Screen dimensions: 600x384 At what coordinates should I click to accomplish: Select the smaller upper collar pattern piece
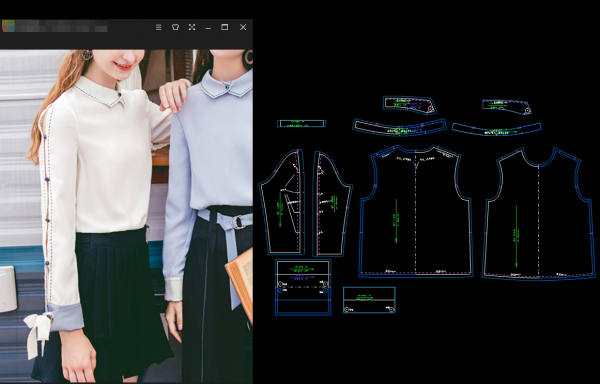click(x=507, y=107)
